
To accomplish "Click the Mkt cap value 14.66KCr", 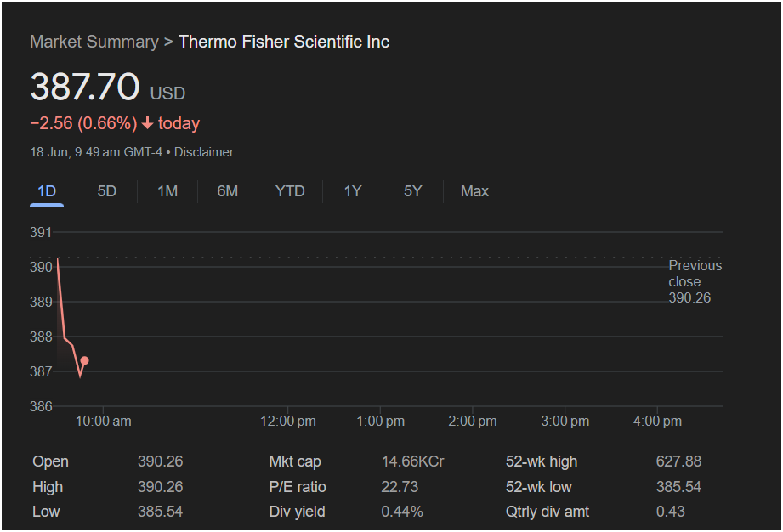I will [412, 461].
